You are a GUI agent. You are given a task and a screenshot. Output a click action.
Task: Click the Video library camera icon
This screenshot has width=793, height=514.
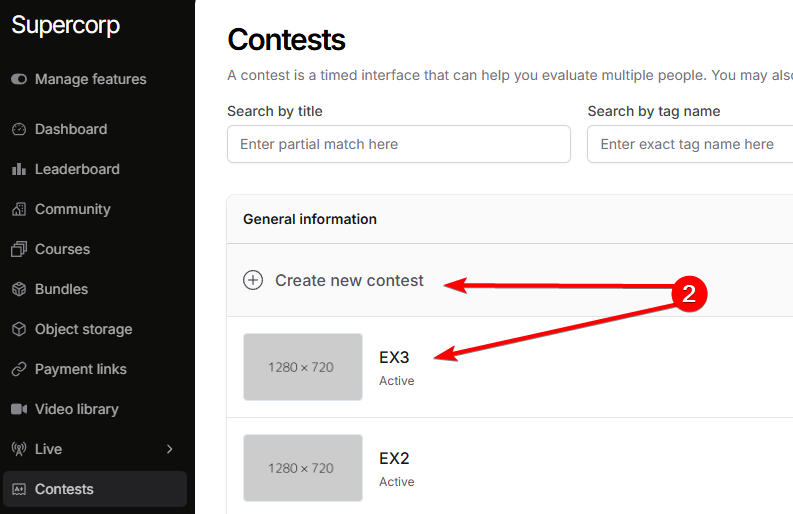18,409
